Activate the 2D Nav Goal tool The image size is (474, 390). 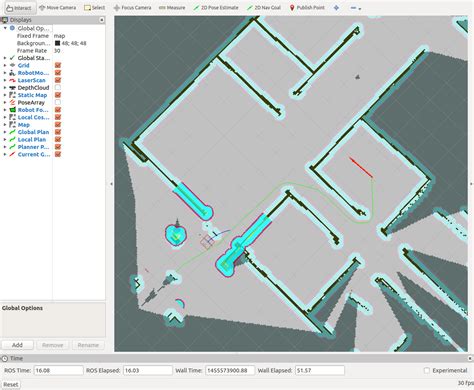pyautogui.click(x=264, y=7)
